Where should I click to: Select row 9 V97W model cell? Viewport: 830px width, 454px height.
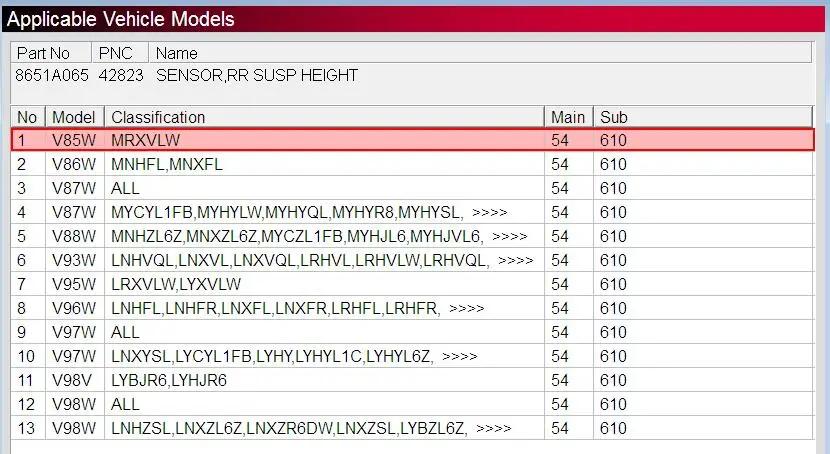click(74, 332)
